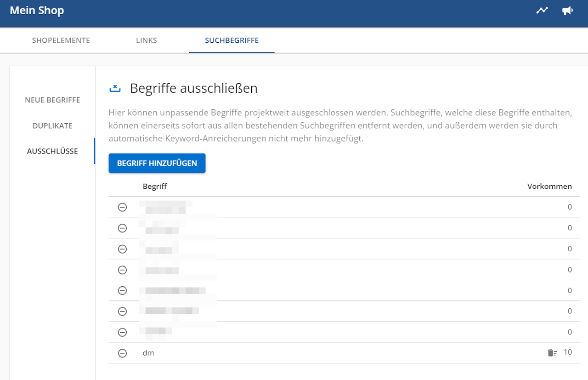Open the analytics trend chart icon
The height and width of the screenshot is (380, 588).
(542, 11)
